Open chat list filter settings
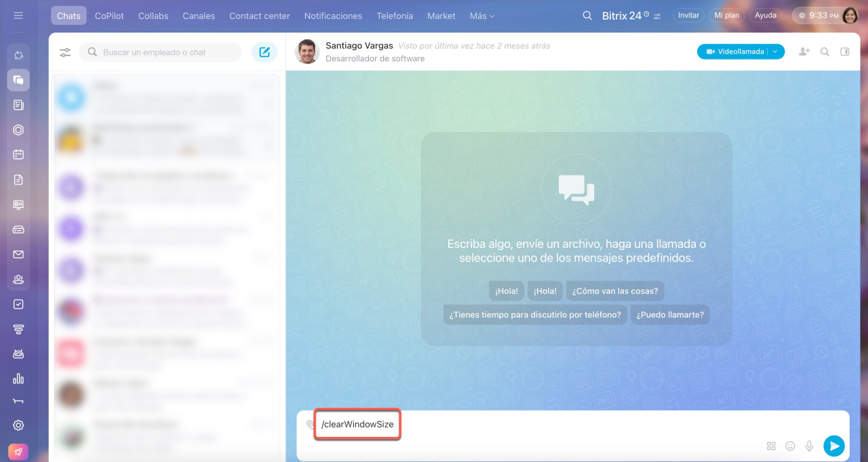The image size is (868, 462). pos(65,52)
